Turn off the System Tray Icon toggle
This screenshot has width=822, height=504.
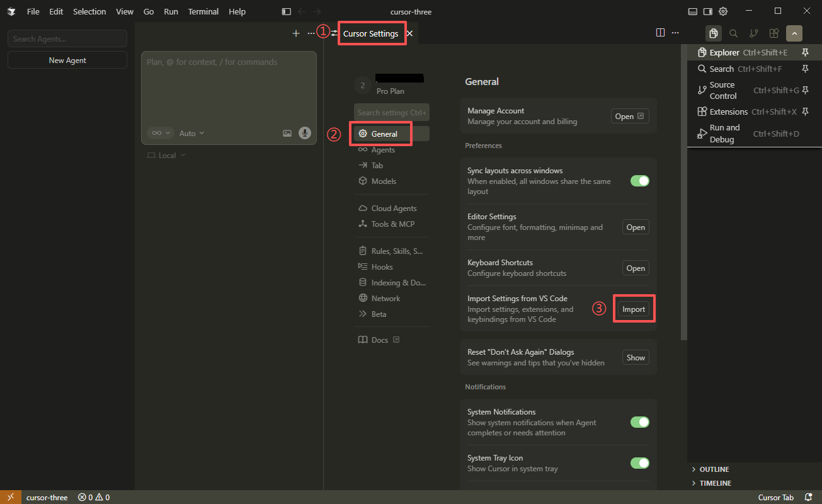(639, 463)
